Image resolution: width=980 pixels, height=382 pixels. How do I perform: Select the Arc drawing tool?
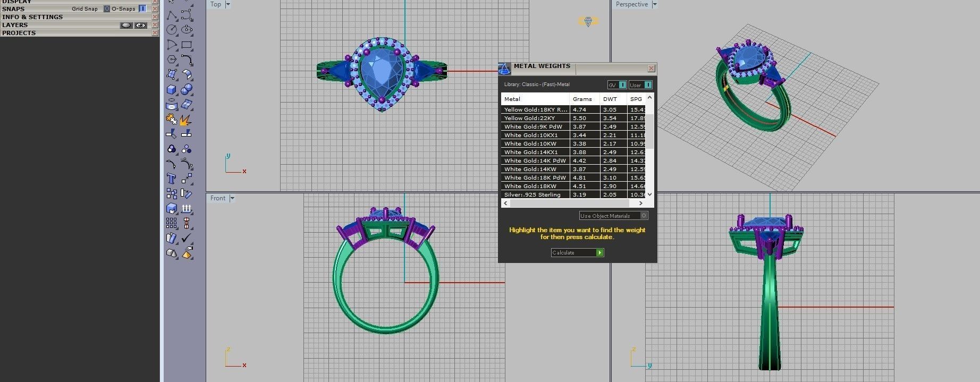point(172,45)
